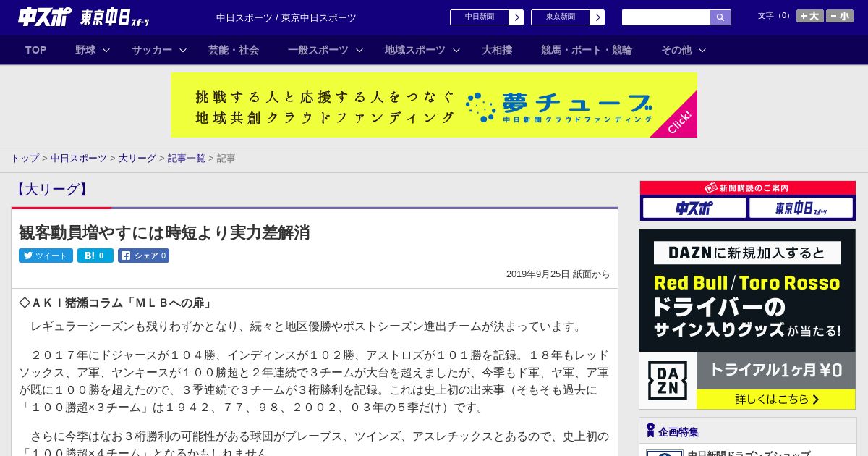Click the 夢チューブ crowdfunding banner ad
This screenshot has height=456, width=868.
[434, 105]
